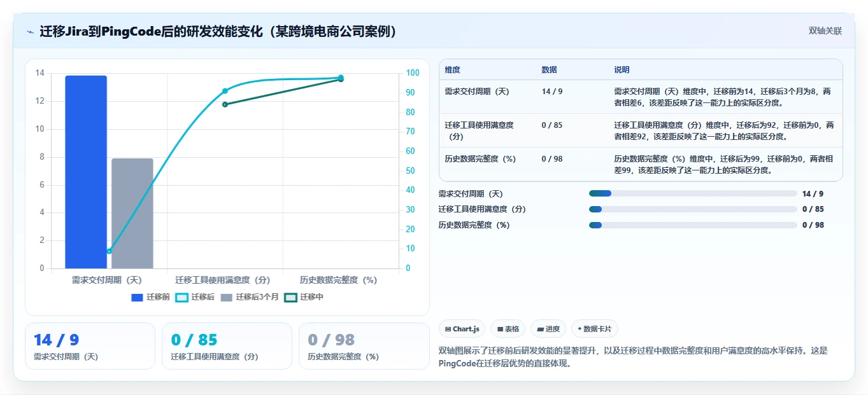Click the 历史数据完整度（%）table row label
The width and height of the screenshot is (868, 395).
480,159
